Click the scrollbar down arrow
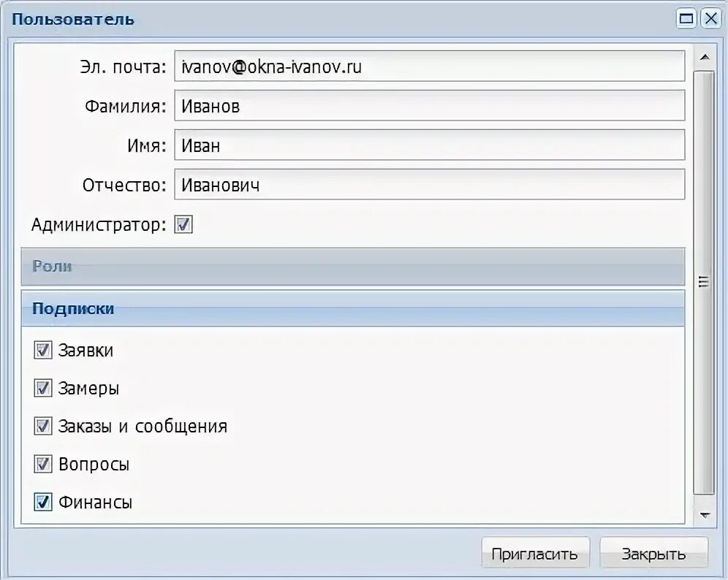 pos(705,515)
